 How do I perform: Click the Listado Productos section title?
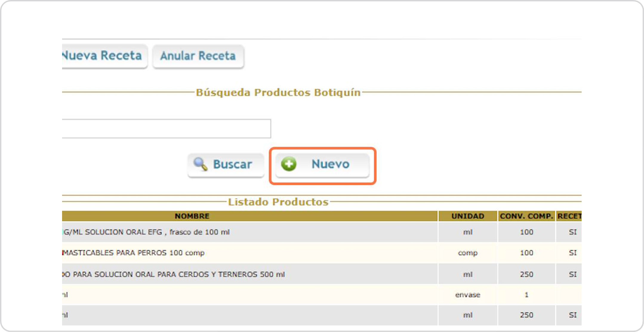(x=278, y=202)
